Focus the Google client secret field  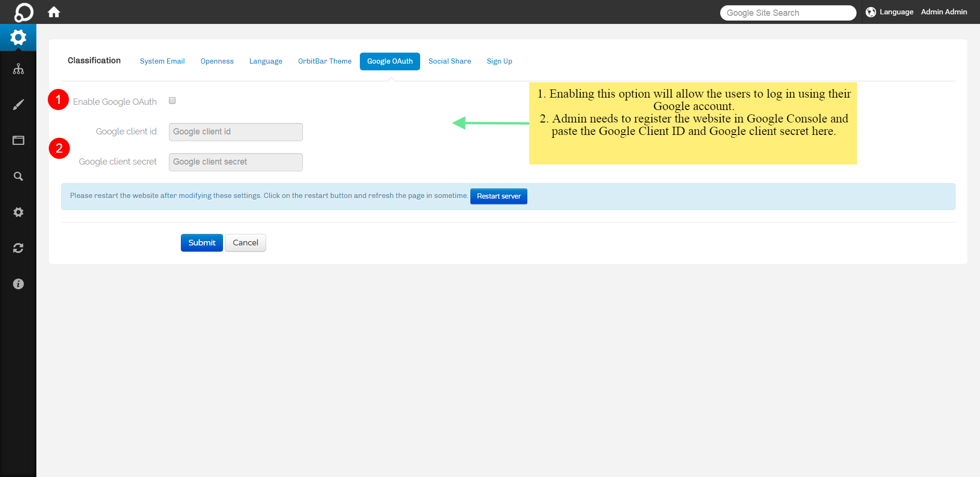click(235, 162)
